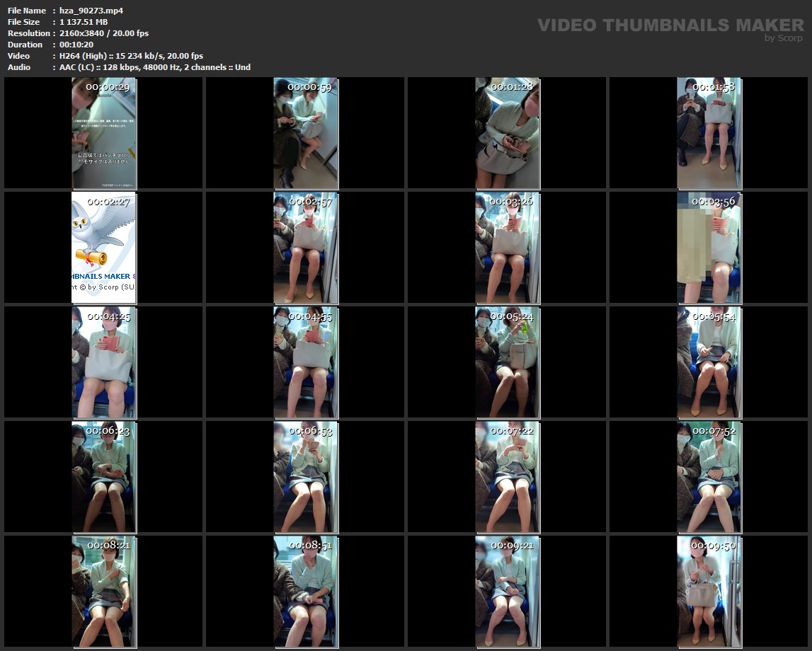Pick the last frame stamped 00:09:50
The width and height of the screenshot is (812, 651).
(709, 592)
